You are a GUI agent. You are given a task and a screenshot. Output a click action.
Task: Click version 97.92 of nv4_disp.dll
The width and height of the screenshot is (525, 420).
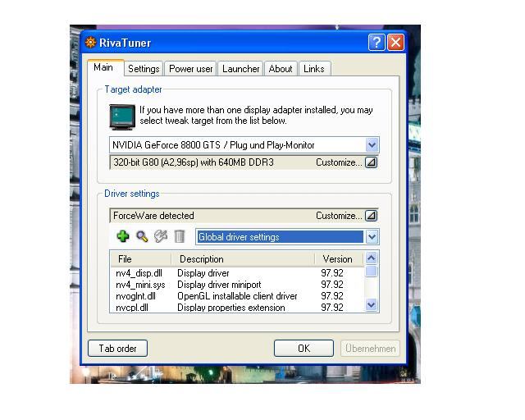332,273
